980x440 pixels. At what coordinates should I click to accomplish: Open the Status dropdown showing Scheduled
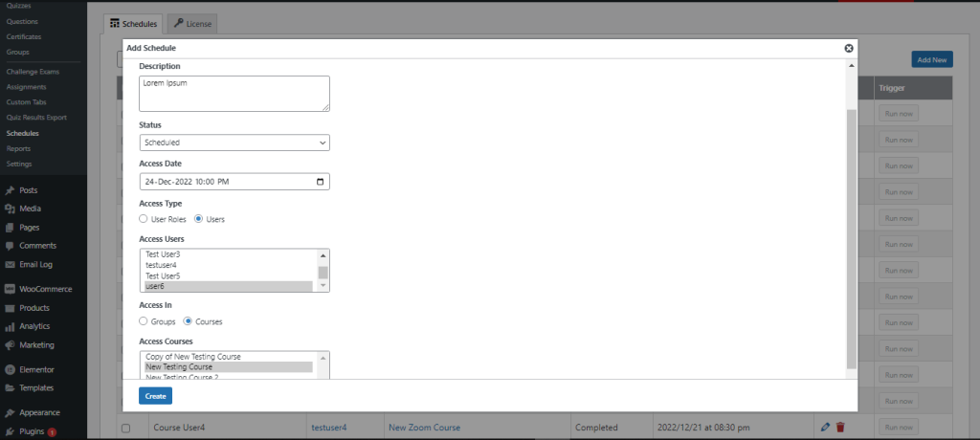point(234,143)
